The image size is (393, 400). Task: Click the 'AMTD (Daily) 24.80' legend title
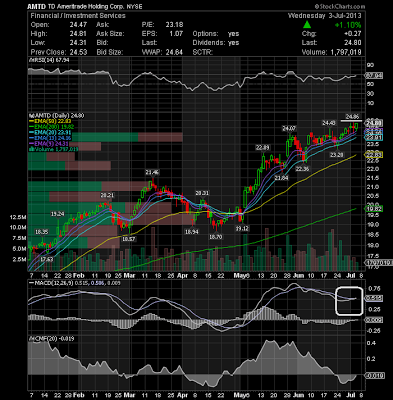[57, 116]
